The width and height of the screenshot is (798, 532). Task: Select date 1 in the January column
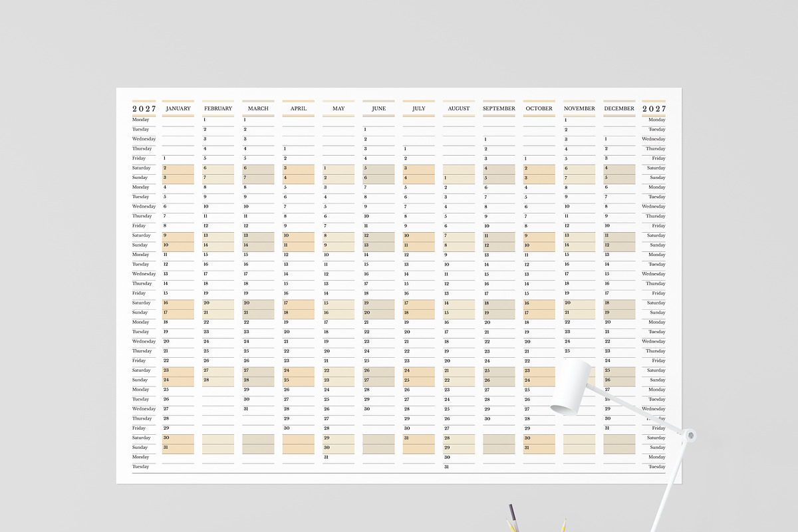point(164,158)
